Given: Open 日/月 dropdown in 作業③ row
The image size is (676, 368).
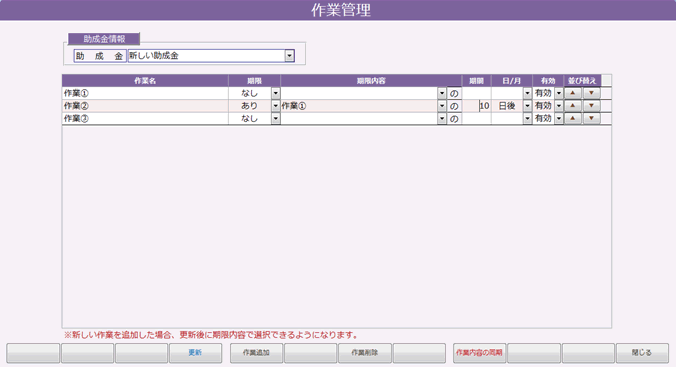Looking at the screenshot, I should [x=527, y=118].
